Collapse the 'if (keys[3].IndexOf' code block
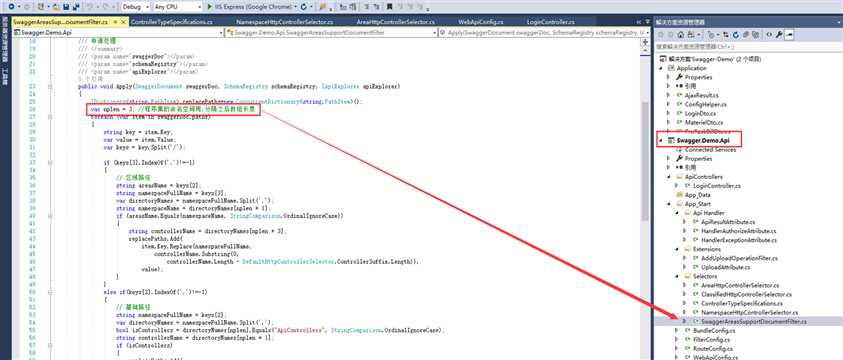843x360 pixels. coord(50,162)
